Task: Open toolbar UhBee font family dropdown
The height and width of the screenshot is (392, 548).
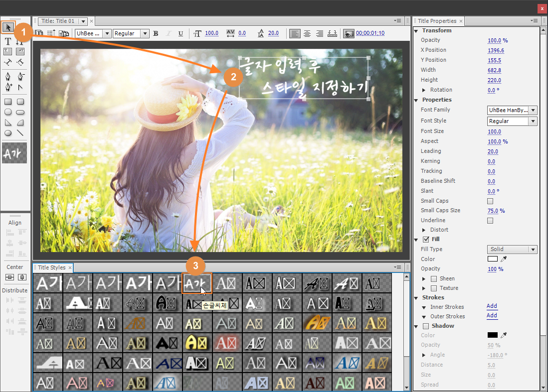Action: coord(93,33)
